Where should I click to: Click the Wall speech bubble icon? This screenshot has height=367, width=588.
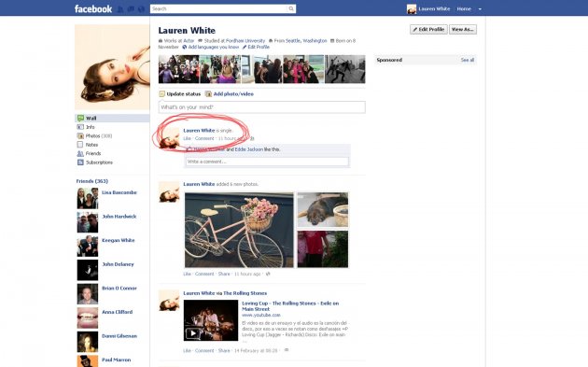click(x=80, y=119)
